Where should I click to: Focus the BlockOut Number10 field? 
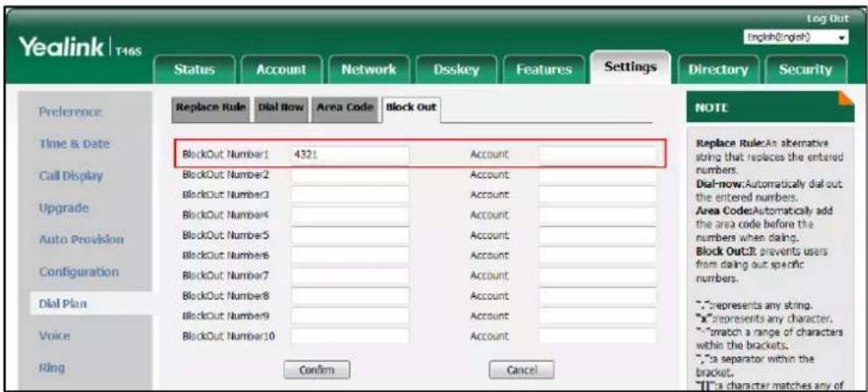(350, 335)
